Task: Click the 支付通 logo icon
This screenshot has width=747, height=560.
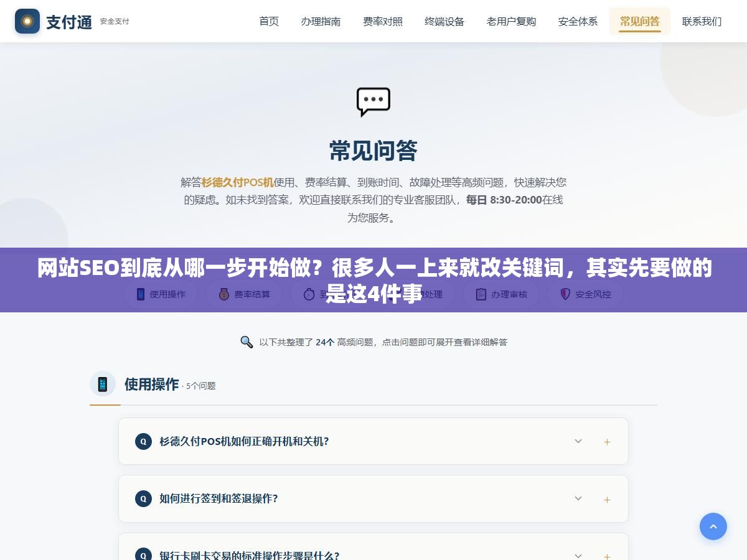Action: point(27,21)
